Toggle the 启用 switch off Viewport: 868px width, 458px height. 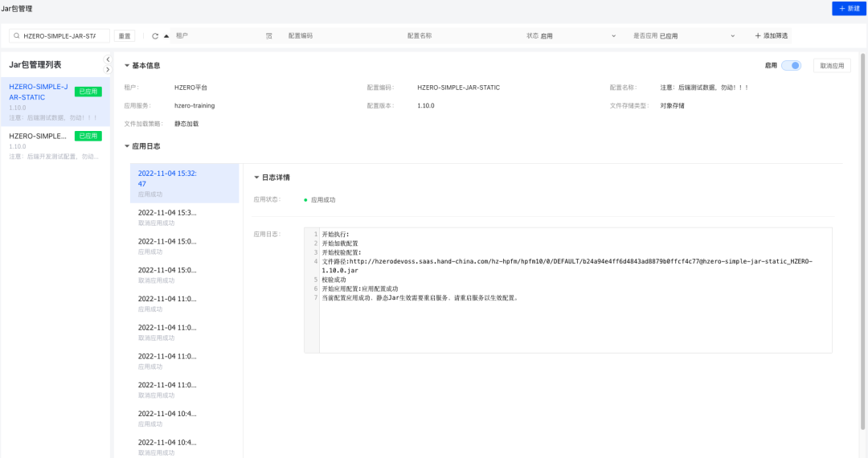pos(791,66)
